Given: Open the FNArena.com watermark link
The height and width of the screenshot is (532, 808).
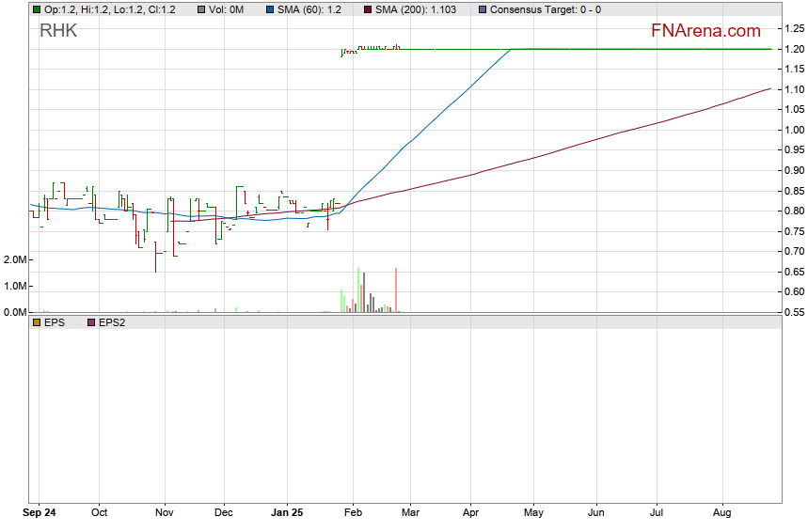Looking at the screenshot, I should (705, 31).
